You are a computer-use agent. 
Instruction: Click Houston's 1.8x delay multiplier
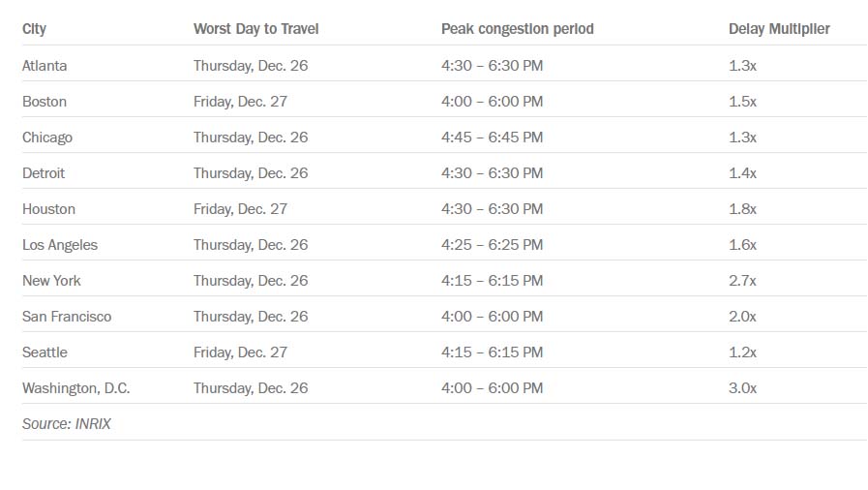(742, 209)
